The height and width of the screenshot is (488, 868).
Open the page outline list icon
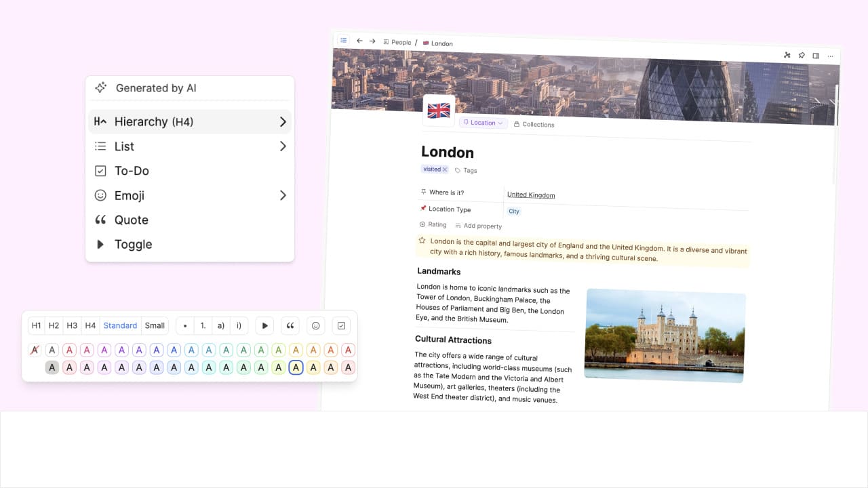click(x=344, y=40)
